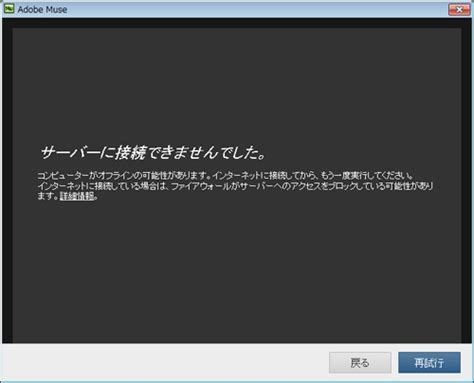474x383 pixels.
Task: Click the Adobe Muse window title text
Action: (42, 10)
